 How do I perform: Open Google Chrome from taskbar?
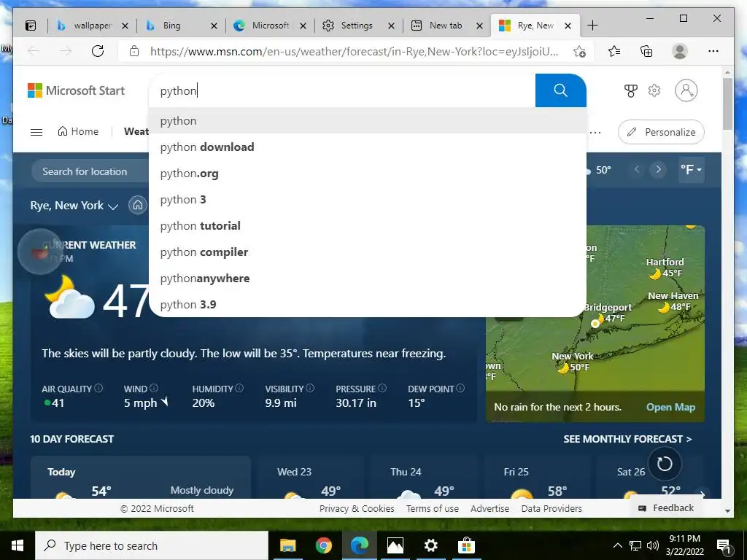tap(323, 545)
